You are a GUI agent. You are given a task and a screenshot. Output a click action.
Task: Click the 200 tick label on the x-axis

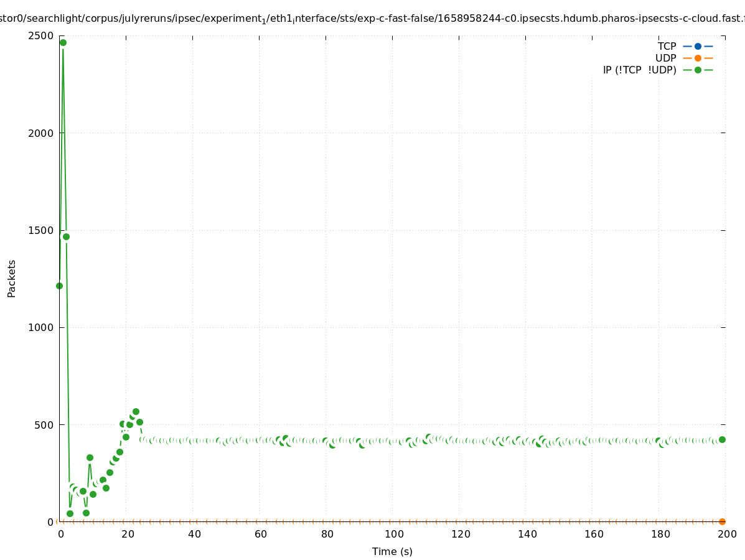click(726, 534)
